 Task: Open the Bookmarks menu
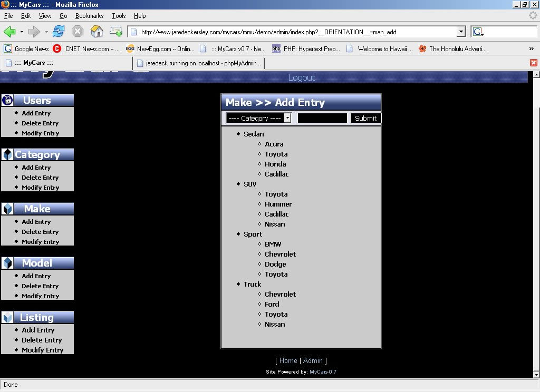click(x=89, y=16)
